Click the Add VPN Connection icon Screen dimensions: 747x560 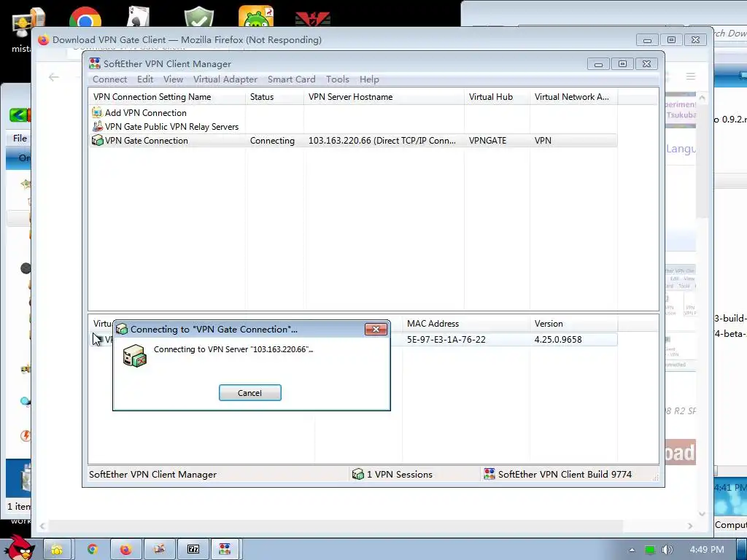click(x=97, y=113)
